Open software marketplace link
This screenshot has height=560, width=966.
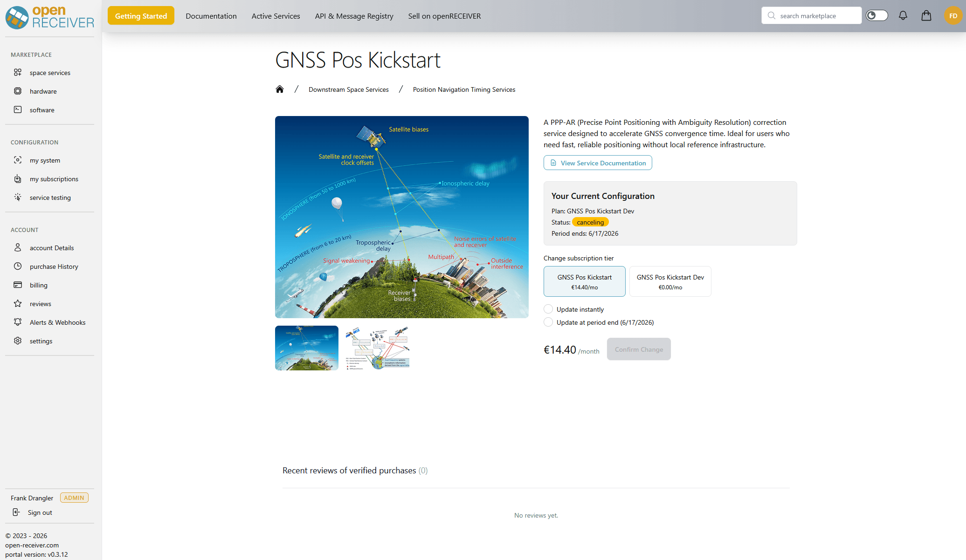(42, 110)
